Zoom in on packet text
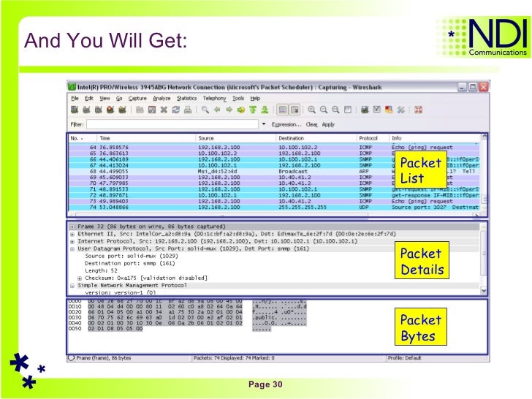 coord(311,110)
